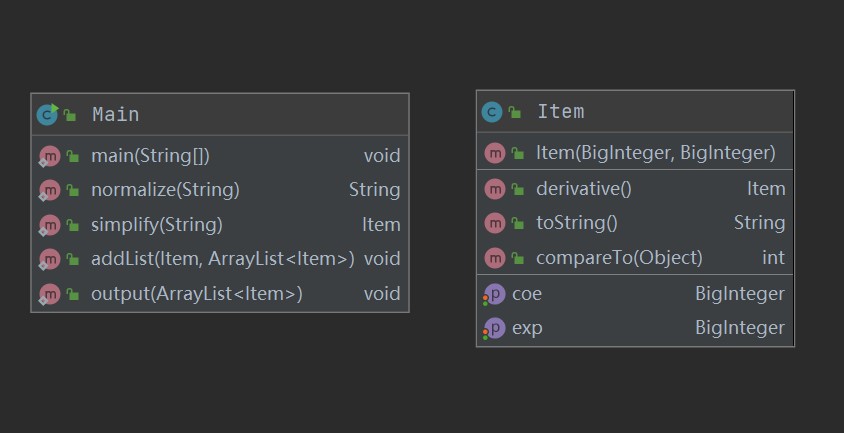This screenshot has height=433, width=844.
Task: Click the Item class icon
Action: (491, 112)
